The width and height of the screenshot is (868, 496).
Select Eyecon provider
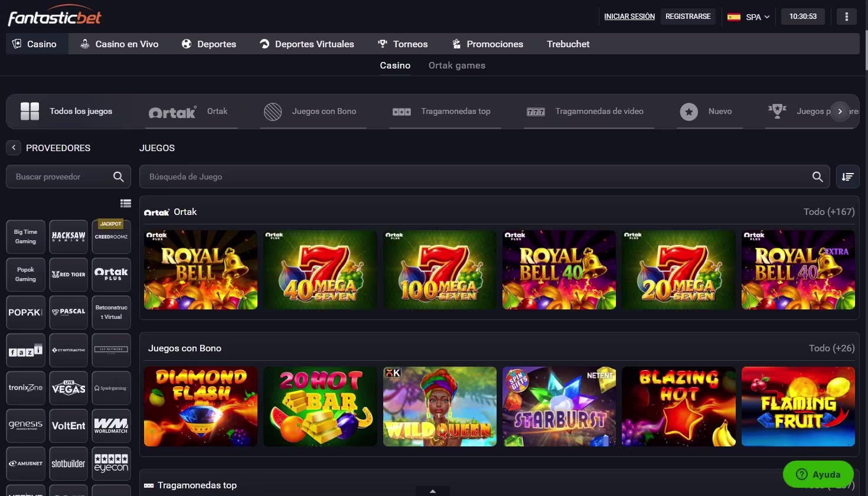(x=111, y=464)
